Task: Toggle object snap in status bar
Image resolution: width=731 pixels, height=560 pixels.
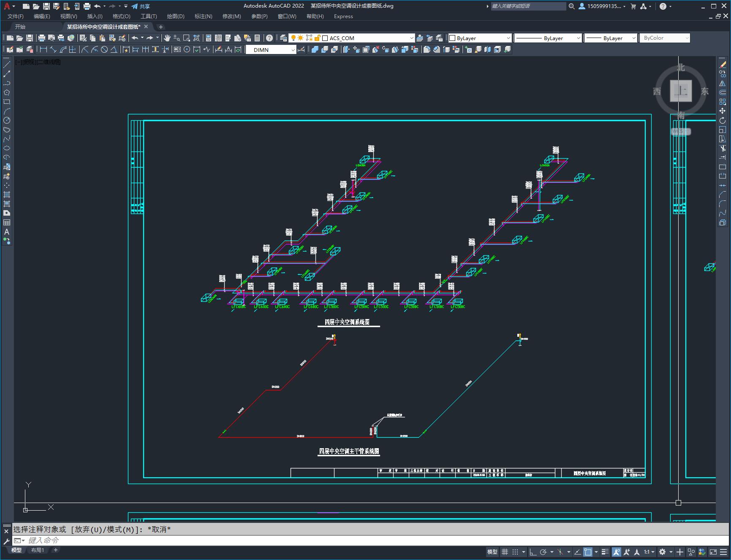Action: click(x=588, y=552)
